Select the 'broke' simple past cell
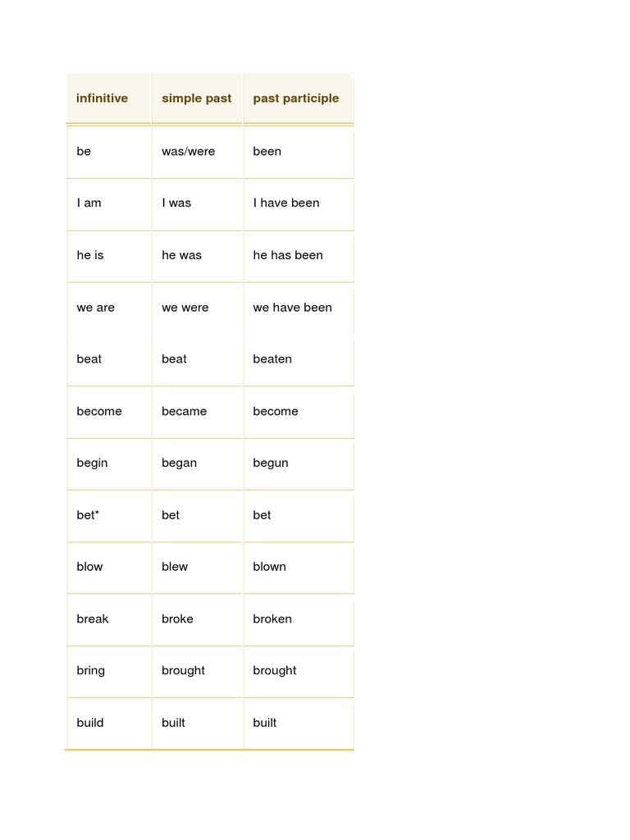This screenshot has width=630, height=840. click(x=177, y=619)
